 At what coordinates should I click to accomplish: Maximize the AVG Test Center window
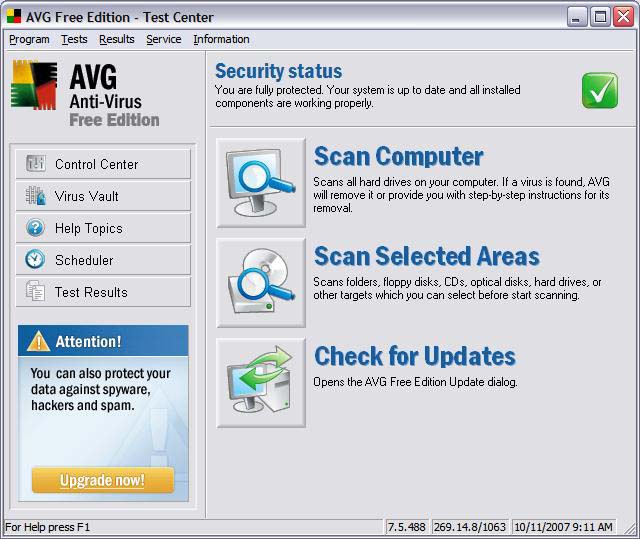click(x=600, y=17)
